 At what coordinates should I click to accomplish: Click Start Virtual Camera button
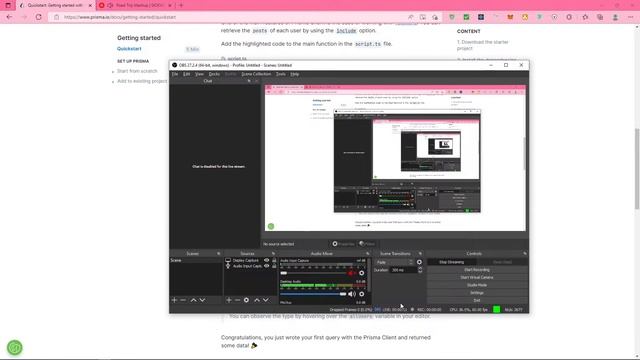coord(477,277)
